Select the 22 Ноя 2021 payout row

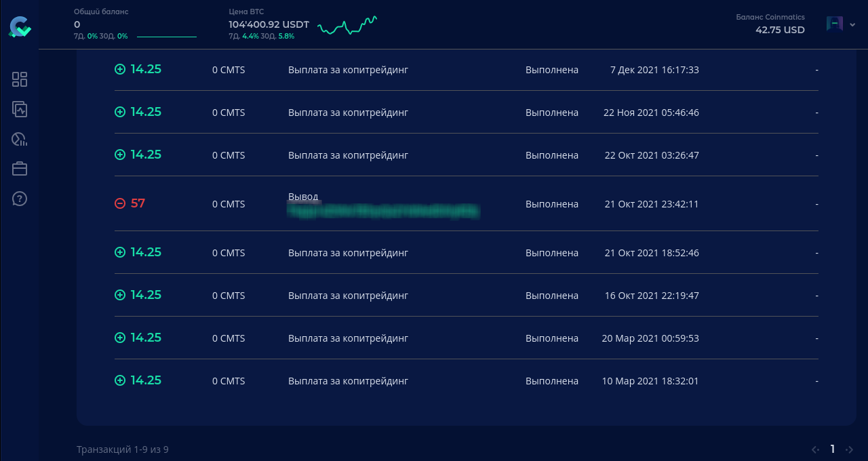[467, 112]
